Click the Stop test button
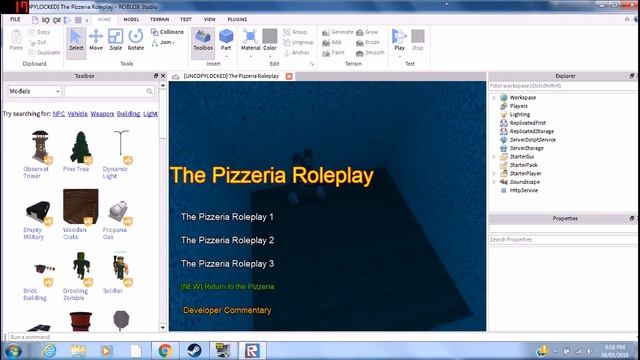The height and width of the screenshot is (360, 640). click(x=418, y=40)
